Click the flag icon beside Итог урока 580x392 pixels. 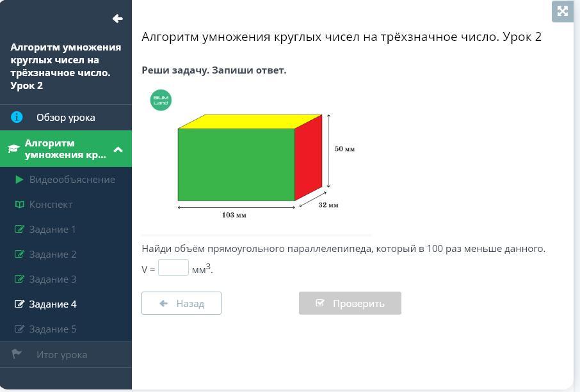[16, 354]
